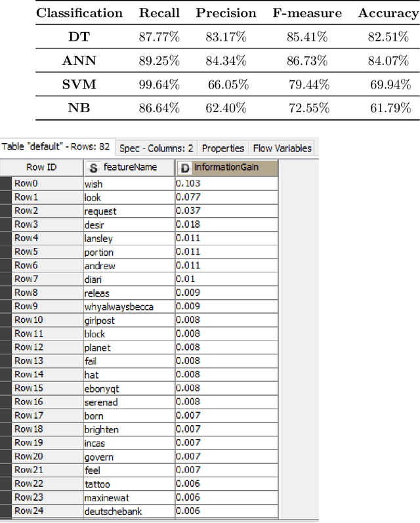Sort by the Row ID column header
This screenshot has height=523, width=420.
pyautogui.click(x=41, y=167)
